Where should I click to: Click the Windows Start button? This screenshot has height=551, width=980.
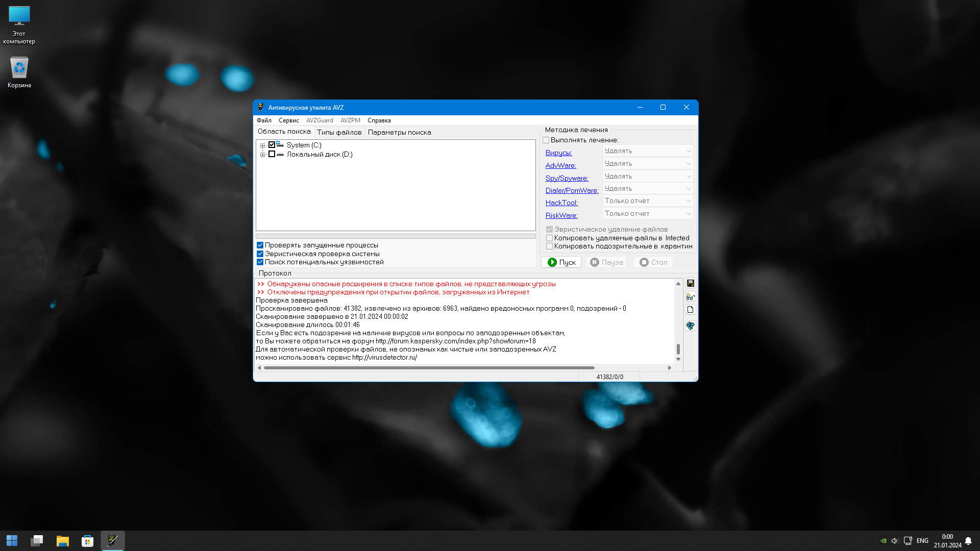[12, 541]
